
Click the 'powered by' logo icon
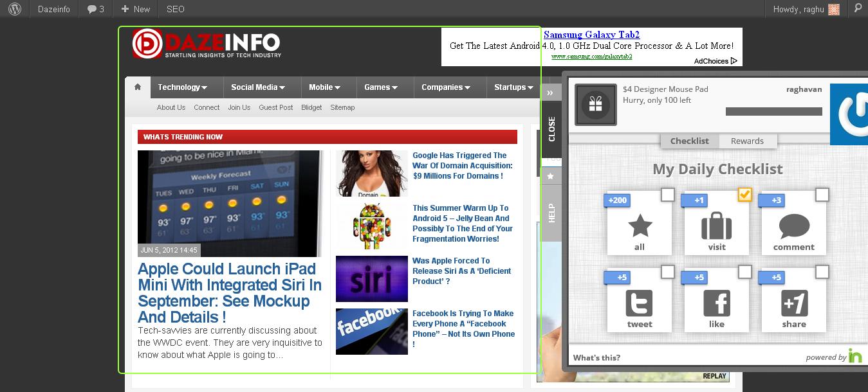[x=855, y=355]
